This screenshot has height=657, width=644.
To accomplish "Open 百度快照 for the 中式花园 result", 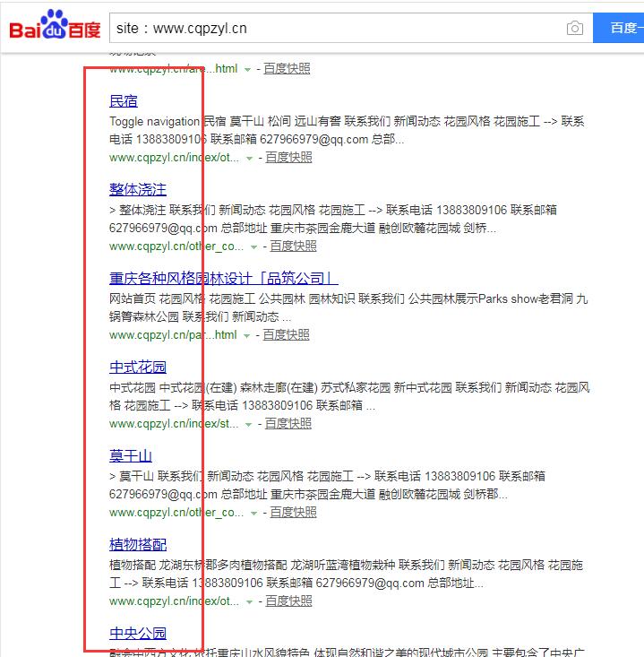I will tap(288, 424).
